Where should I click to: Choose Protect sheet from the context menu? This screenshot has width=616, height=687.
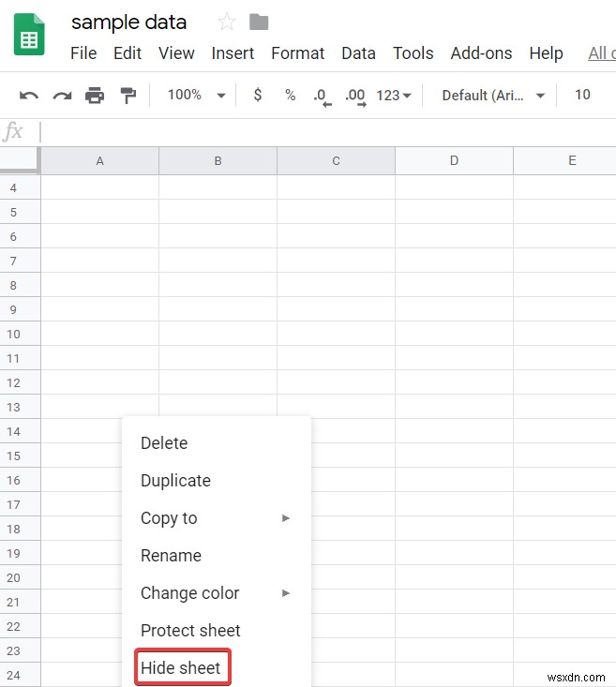pyautogui.click(x=217, y=631)
